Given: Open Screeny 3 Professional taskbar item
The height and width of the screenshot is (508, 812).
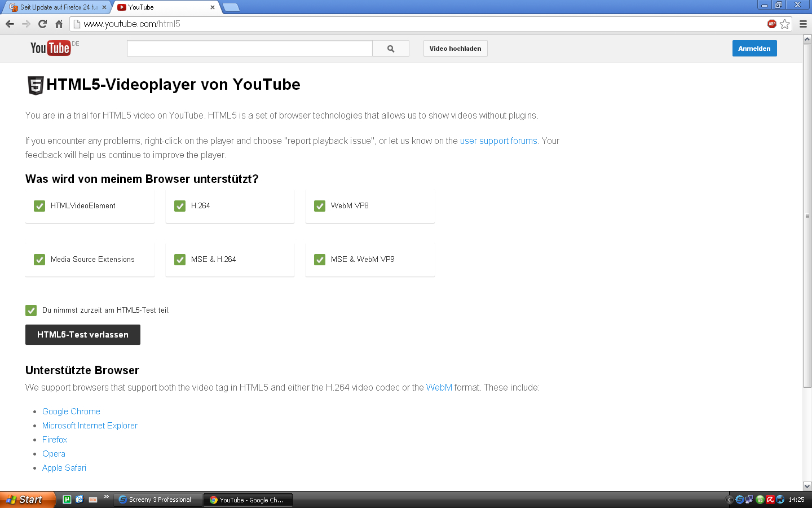Looking at the screenshot, I should pyautogui.click(x=158, y=500).
